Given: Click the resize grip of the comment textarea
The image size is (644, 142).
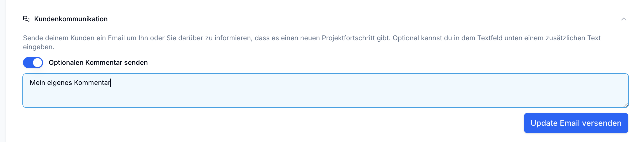Looking at the screenshot, I should tap(626, 105).
